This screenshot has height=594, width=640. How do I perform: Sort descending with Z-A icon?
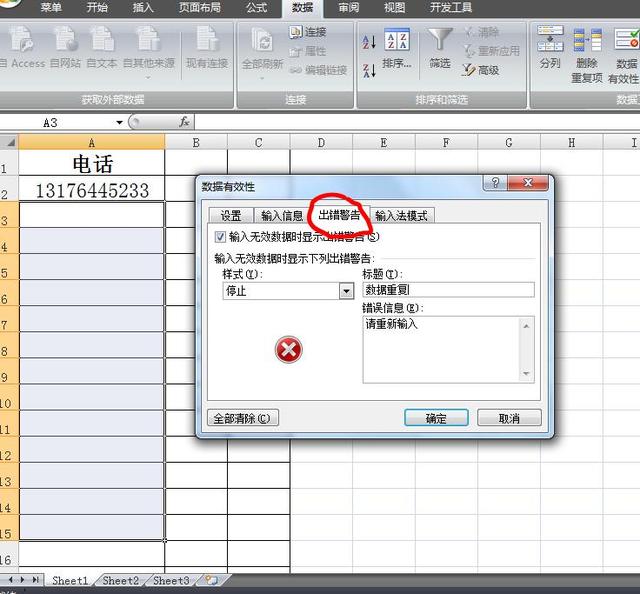click(369, 71)
